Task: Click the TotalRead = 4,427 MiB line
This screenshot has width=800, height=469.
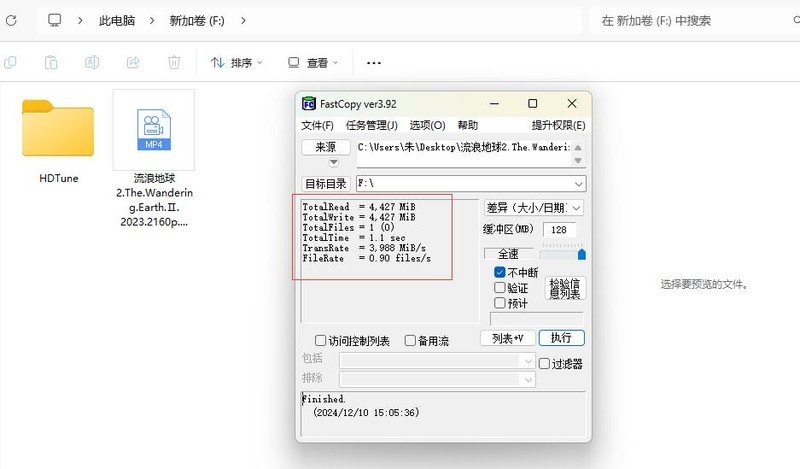Action: coord(359,207)
